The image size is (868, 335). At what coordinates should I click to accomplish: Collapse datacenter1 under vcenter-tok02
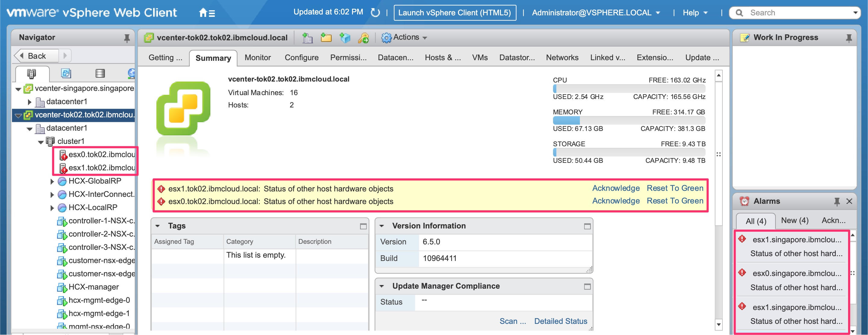click(x=29, y=129)
